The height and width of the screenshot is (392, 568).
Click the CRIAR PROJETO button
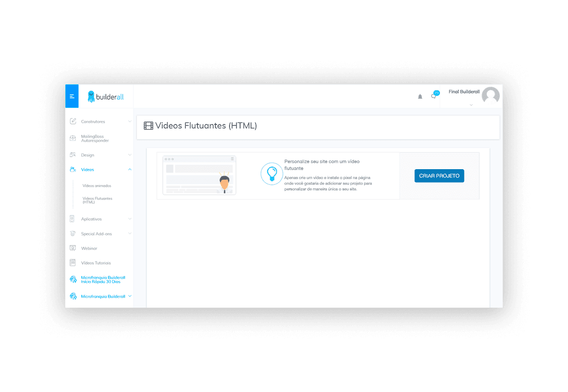coord(439,176)
